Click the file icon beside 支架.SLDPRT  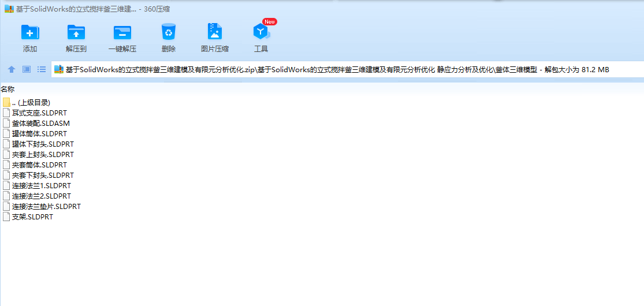tap(6, 217)
